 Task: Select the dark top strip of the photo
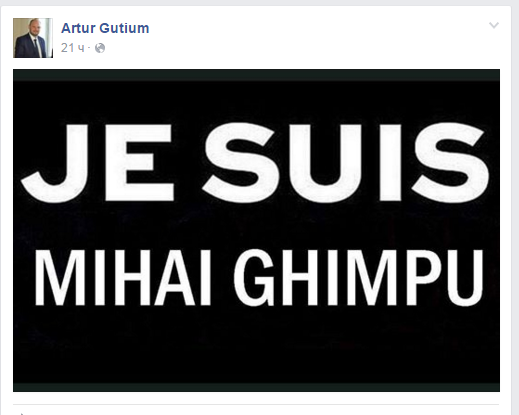(x=256, y=75)
